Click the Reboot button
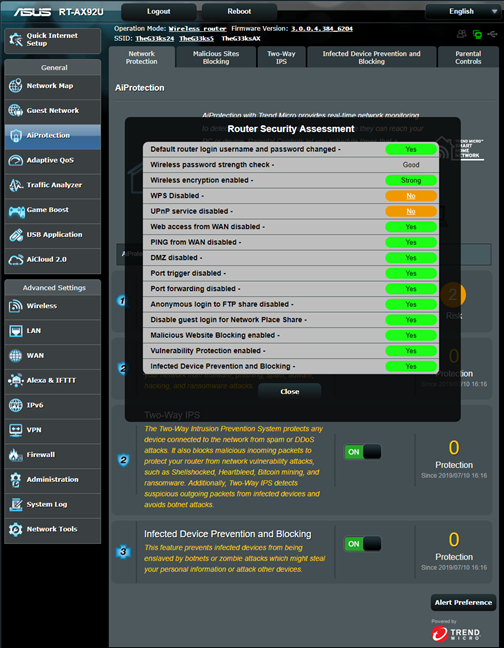The width and height of the screenshot is (504, 648). pos(239,12)
